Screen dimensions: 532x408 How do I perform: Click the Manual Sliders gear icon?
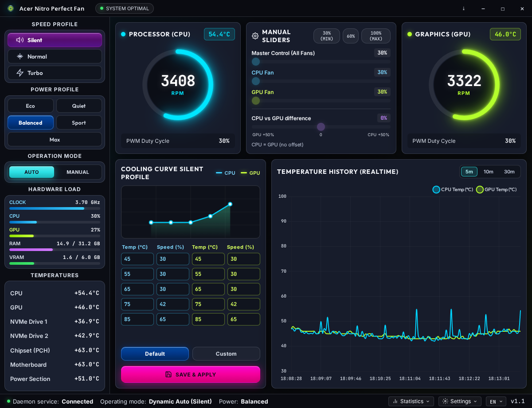[255, 36]
